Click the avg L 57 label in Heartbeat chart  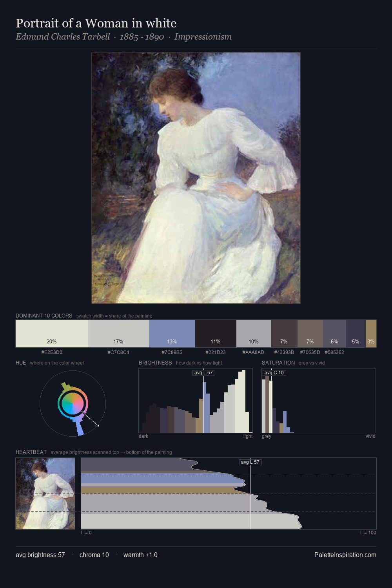(250, 462)
